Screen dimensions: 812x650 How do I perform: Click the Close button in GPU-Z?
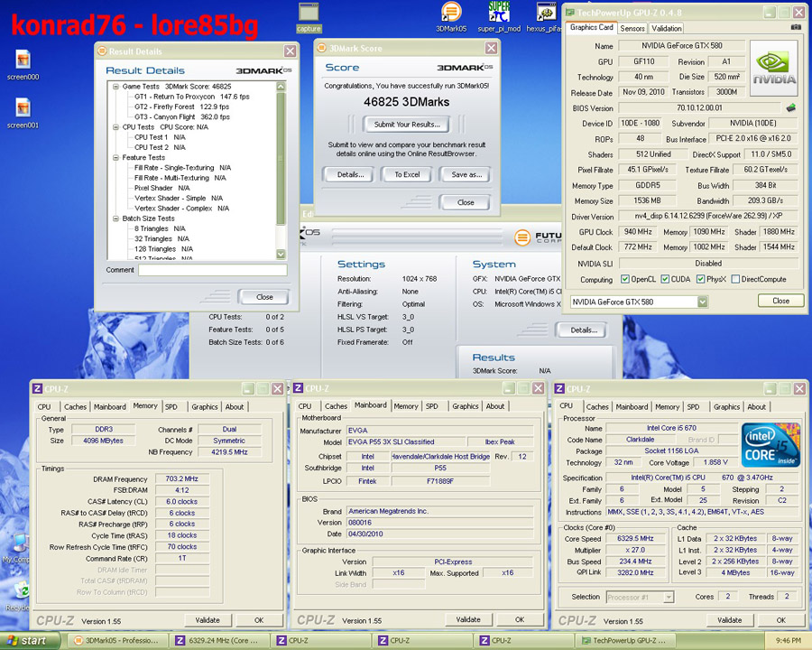[x=780, y=301]
